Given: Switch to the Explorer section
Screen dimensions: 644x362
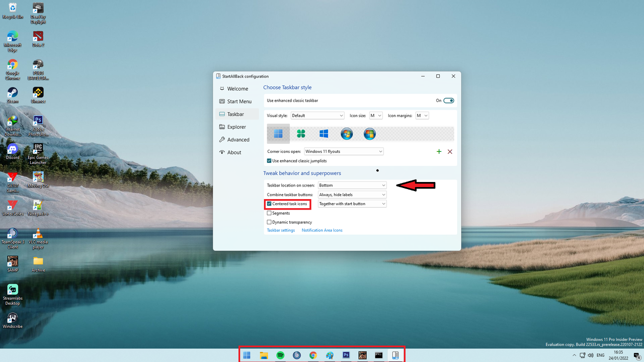Looking at the screenshot, I should 237,127.
